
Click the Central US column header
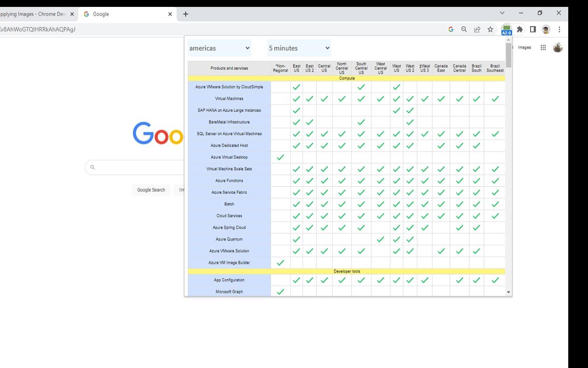tap(324, 68)
